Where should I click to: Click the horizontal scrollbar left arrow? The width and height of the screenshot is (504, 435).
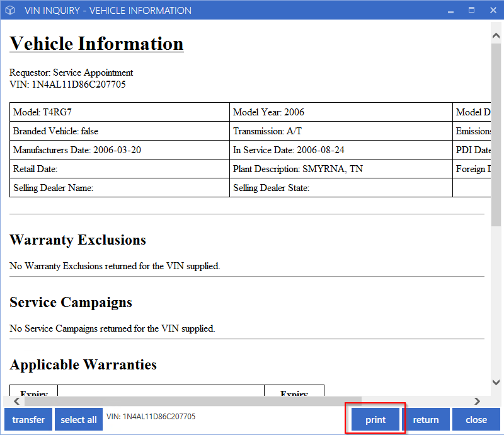click(x=17, y=401)
